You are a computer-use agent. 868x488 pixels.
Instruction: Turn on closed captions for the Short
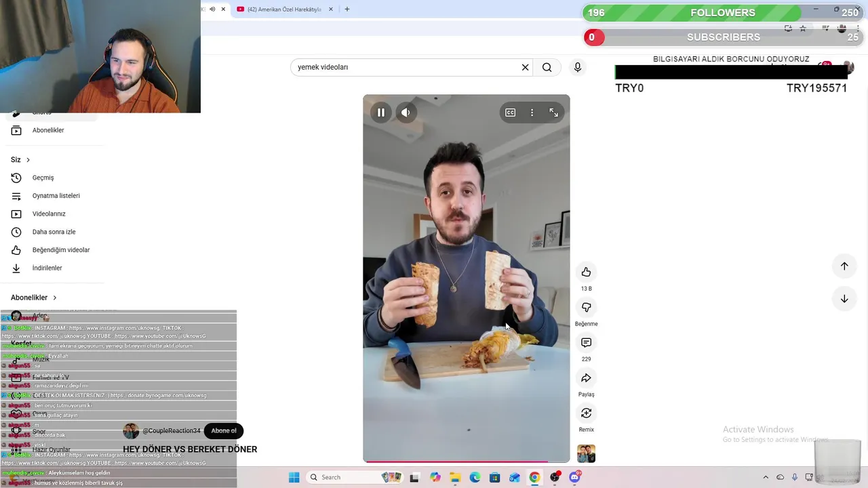click(510, 113)
